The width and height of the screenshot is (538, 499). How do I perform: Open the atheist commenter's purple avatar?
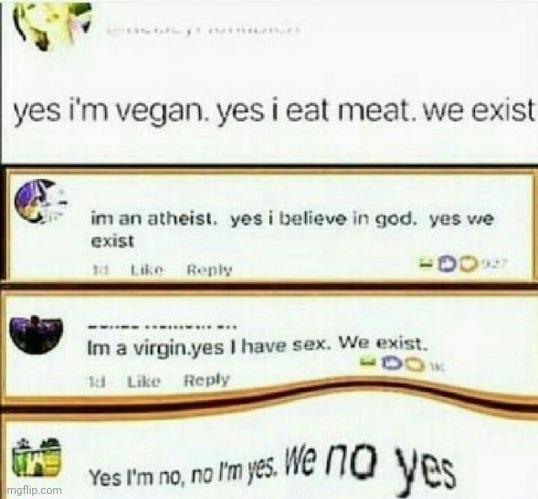(40, 201)
